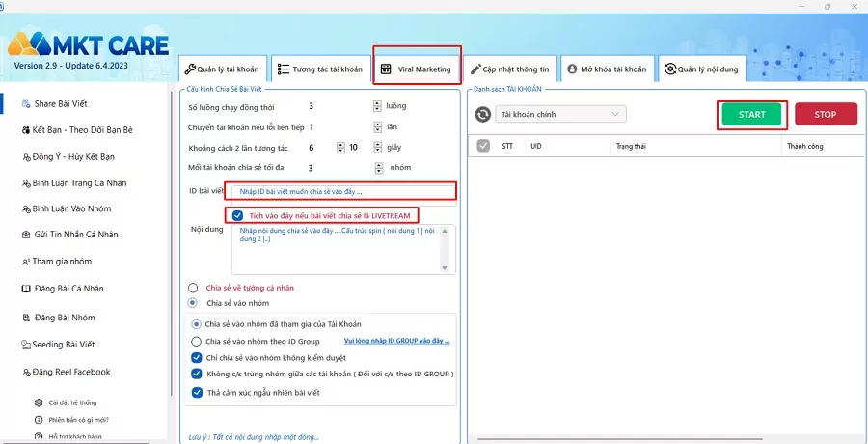Open Đăng Bài Nhóm item
Screen dimensions: 868x444
click(65, 318)
